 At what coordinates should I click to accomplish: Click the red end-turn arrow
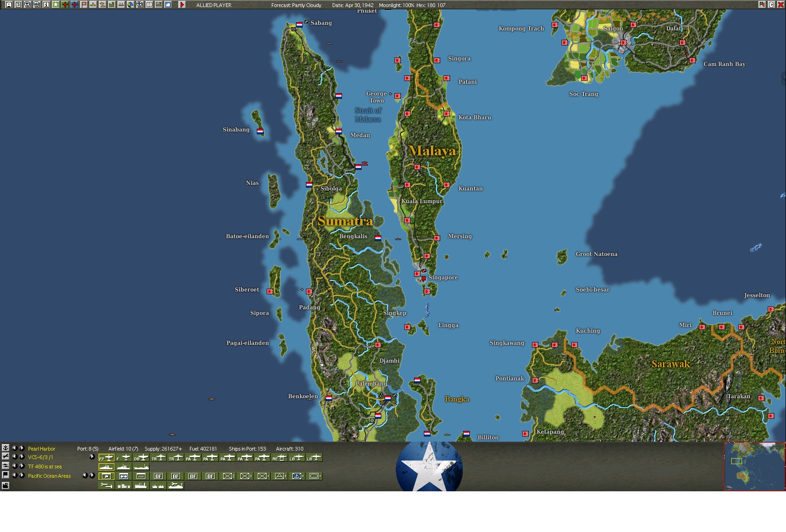pos(182,5)
